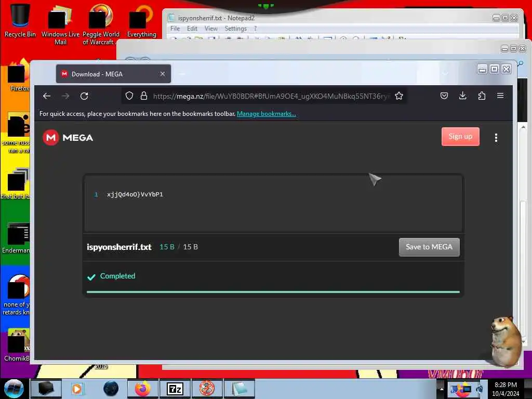The image size is (532, 399).
Task: Click the 7-Zip taskbar button
Action: (175, 389)
